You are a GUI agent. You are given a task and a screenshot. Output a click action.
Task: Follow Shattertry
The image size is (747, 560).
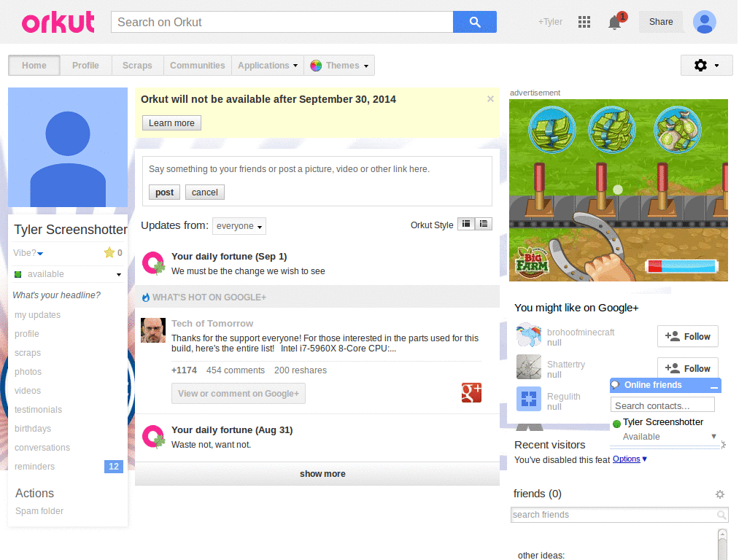click(687, 368)
